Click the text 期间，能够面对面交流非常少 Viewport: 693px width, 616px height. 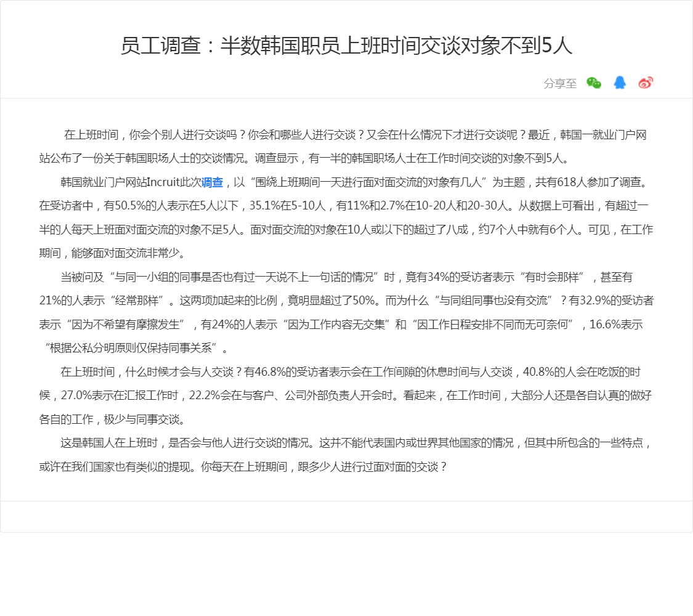[109, 253]
